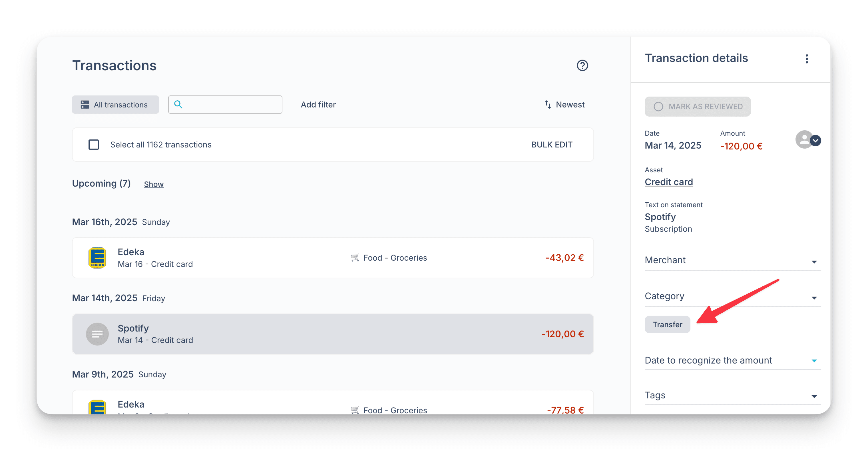868x451 pixels.
Task: Click the BULK EDIT button
Action: (x=552, y=144)
